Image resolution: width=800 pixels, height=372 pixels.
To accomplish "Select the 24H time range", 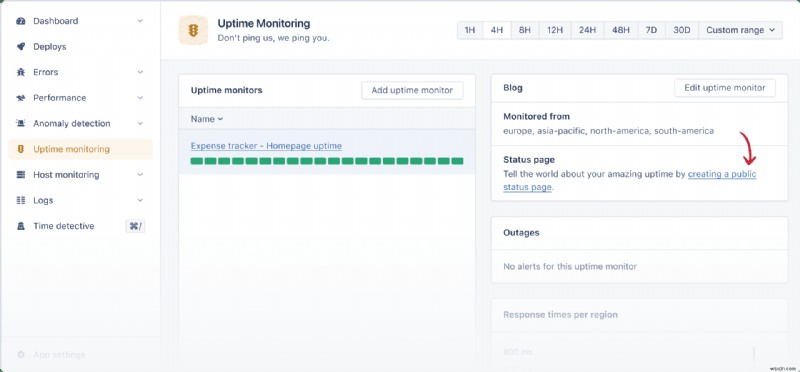I will 588,30.
